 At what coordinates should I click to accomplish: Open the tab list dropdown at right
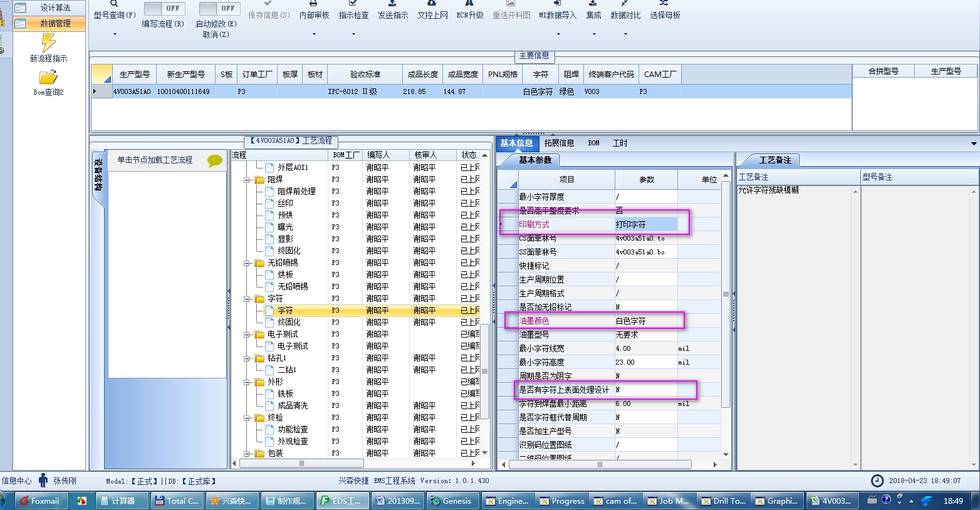tap(974, 143)
